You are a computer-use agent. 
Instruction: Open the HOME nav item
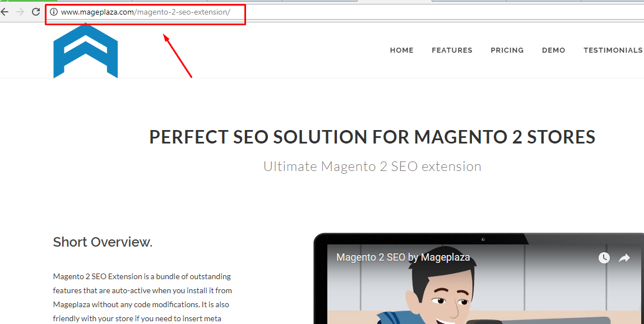402,50
